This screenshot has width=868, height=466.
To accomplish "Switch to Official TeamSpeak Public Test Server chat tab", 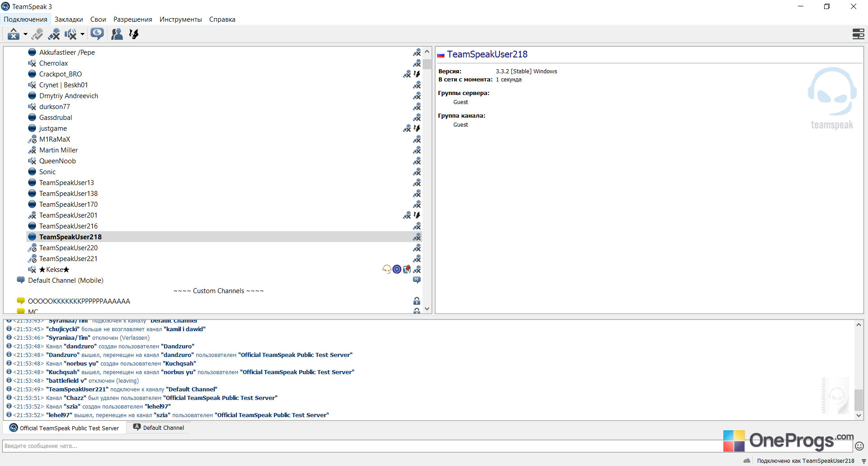I will (64, 428).
